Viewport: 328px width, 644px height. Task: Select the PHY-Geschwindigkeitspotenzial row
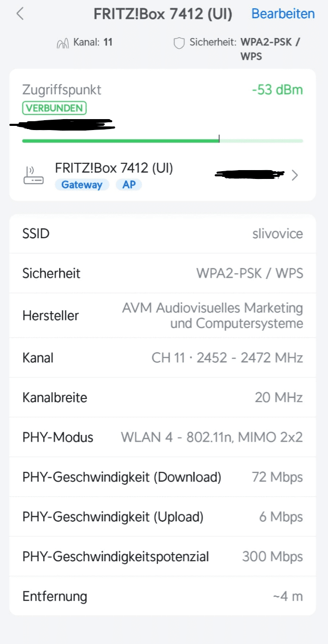tap(162, 557)
